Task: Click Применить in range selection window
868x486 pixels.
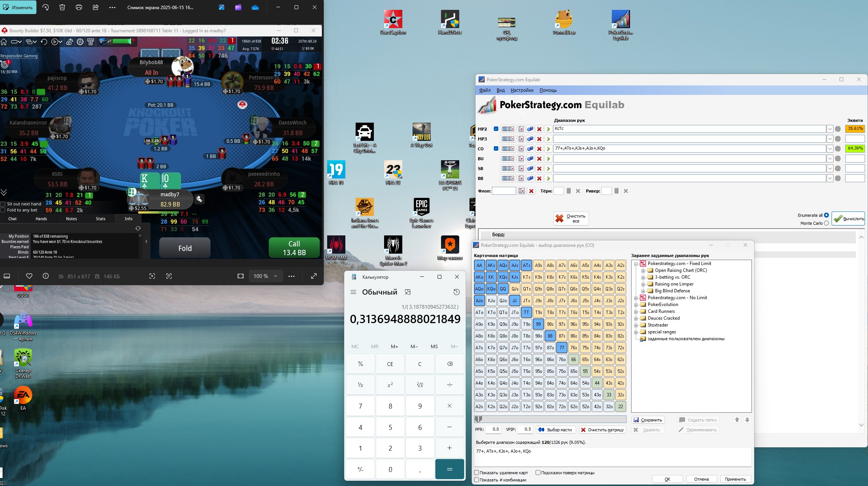Action: click(735, 479)
